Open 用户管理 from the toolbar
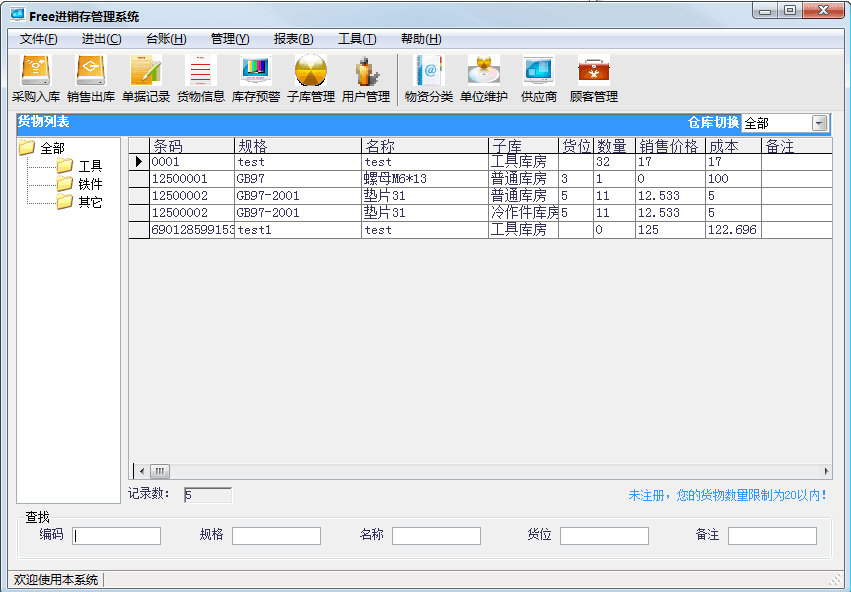 [x=366, y=79]
